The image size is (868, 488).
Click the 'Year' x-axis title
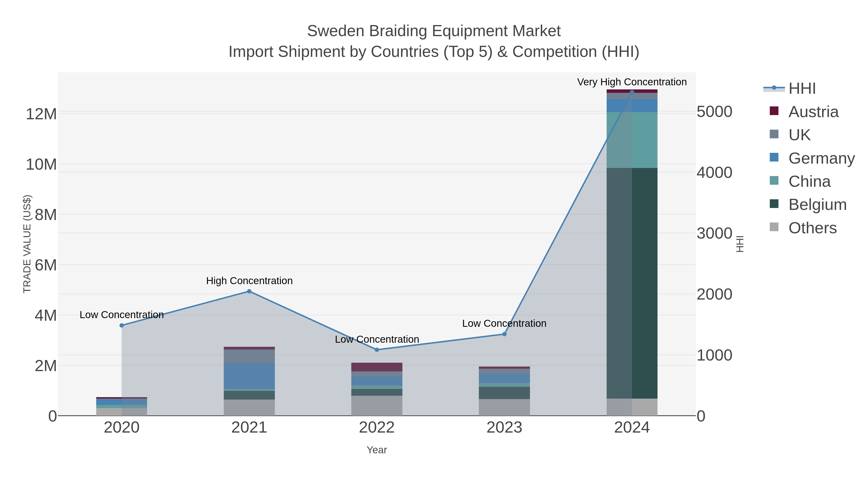377,450
